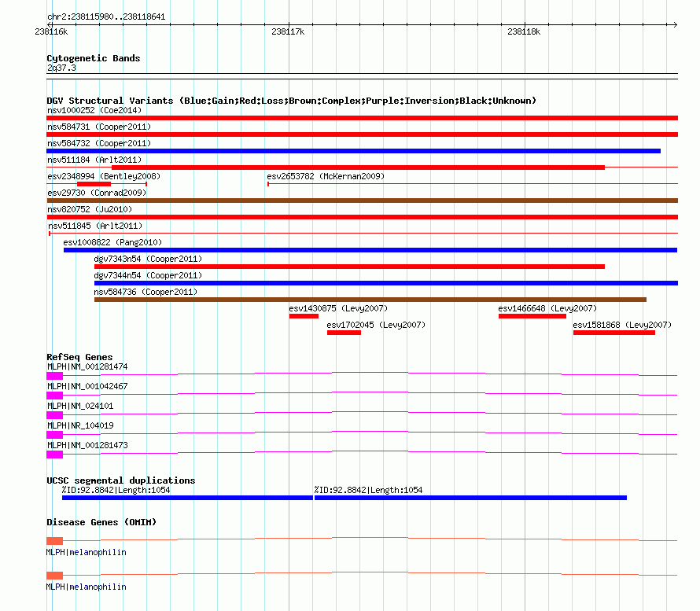Click the Cytogenetic Bands track title
Image resolution: width=700 pixels, height=611 pixels.
tap(94, 58)
